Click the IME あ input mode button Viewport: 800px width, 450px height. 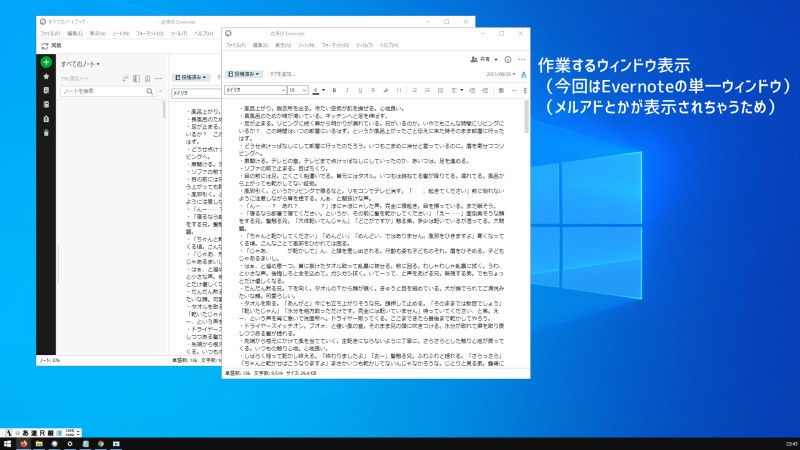[x=26, y=433]
